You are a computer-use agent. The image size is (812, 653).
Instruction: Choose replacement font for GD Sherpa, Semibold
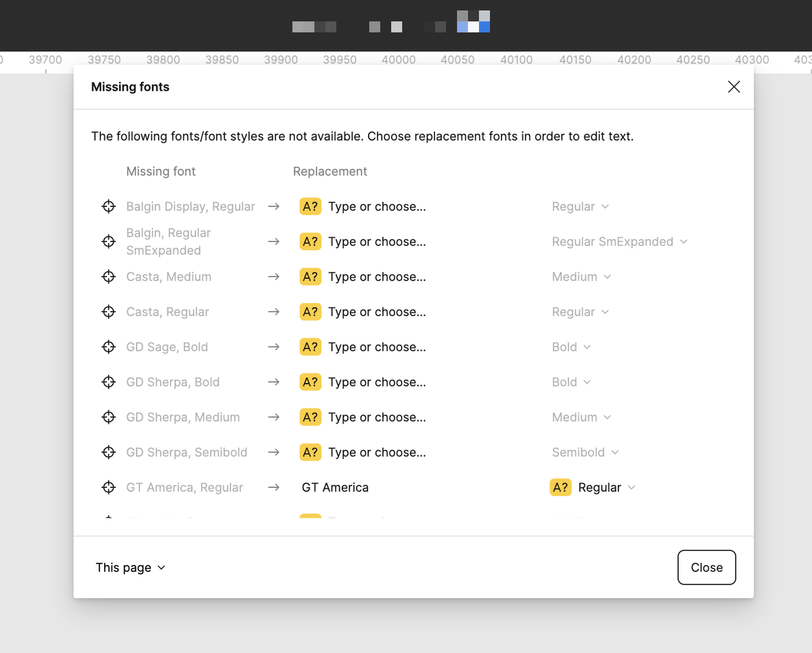click(377, 453)
